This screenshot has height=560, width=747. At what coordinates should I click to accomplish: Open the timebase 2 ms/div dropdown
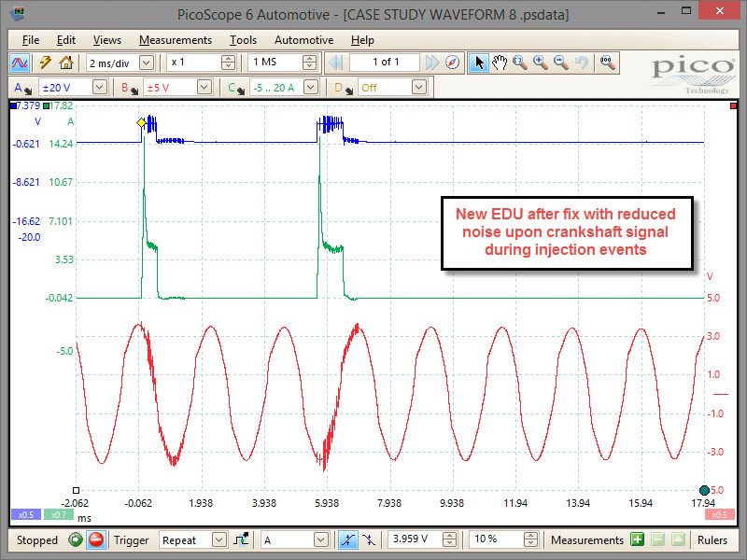(147, 63)
